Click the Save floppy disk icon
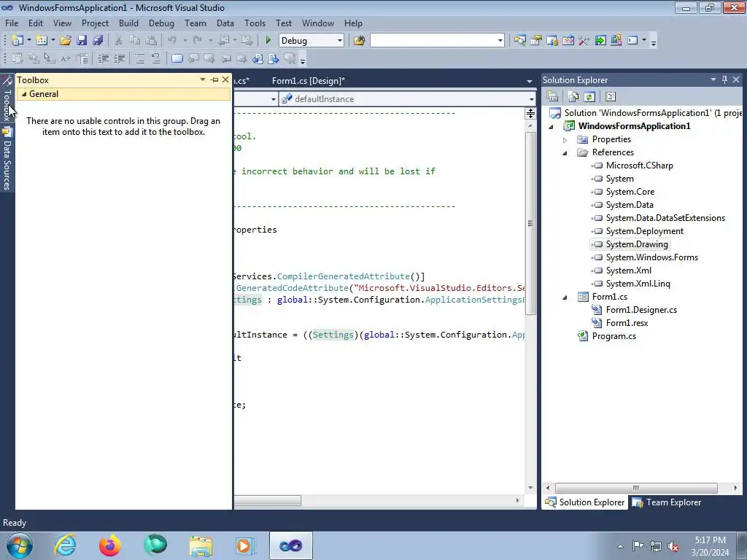 pos(82,41)
